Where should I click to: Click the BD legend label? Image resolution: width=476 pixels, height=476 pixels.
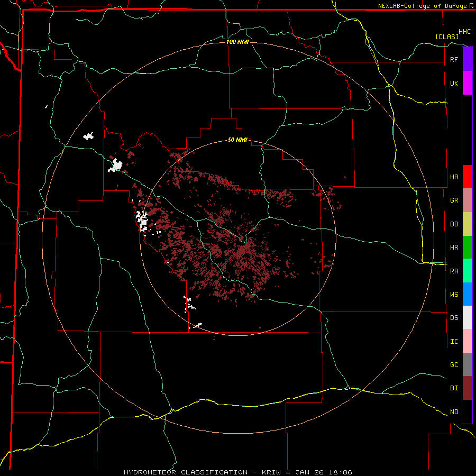[454, 224]
